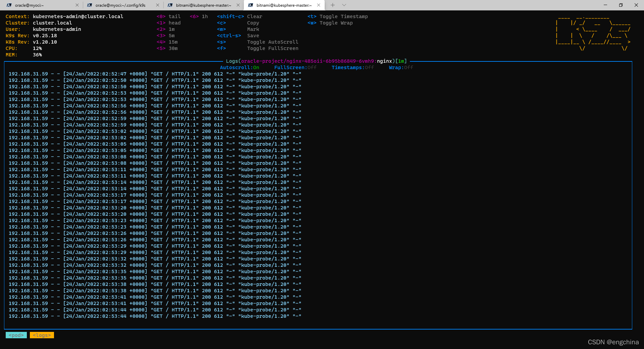Click the last log line at 02:53:44
644x349 pixels.
[x=155, y=316]
